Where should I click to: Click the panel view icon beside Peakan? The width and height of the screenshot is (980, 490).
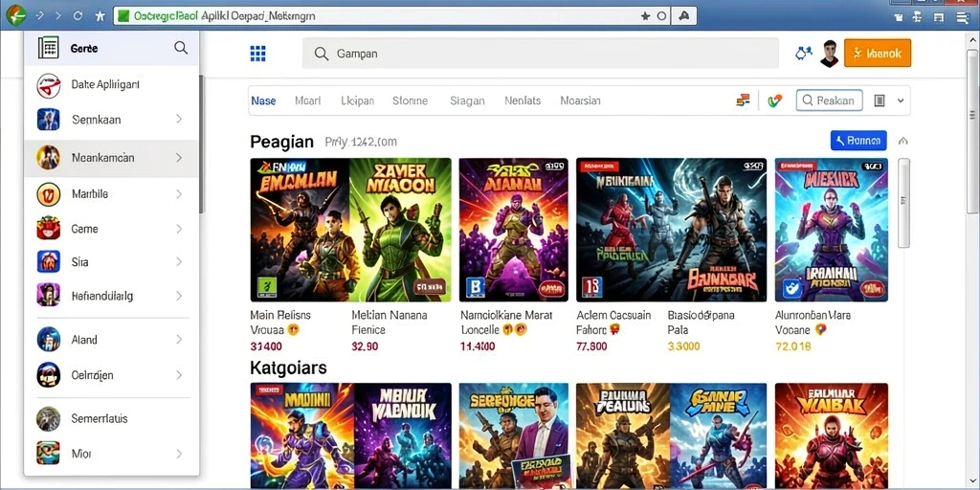pos(880,100)
